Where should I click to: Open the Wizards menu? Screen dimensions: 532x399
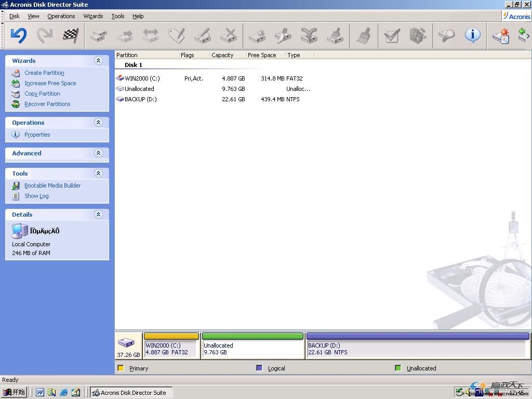(x=93, y=16)
